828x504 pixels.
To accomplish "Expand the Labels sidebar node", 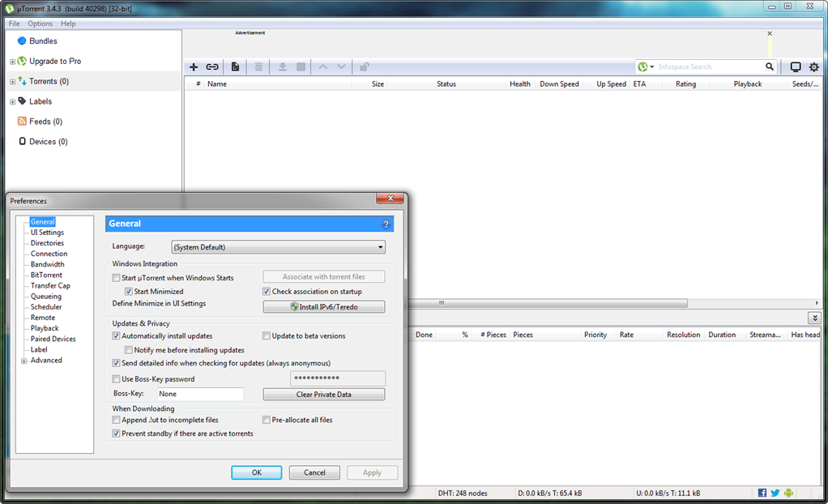I will pos(13,101).
